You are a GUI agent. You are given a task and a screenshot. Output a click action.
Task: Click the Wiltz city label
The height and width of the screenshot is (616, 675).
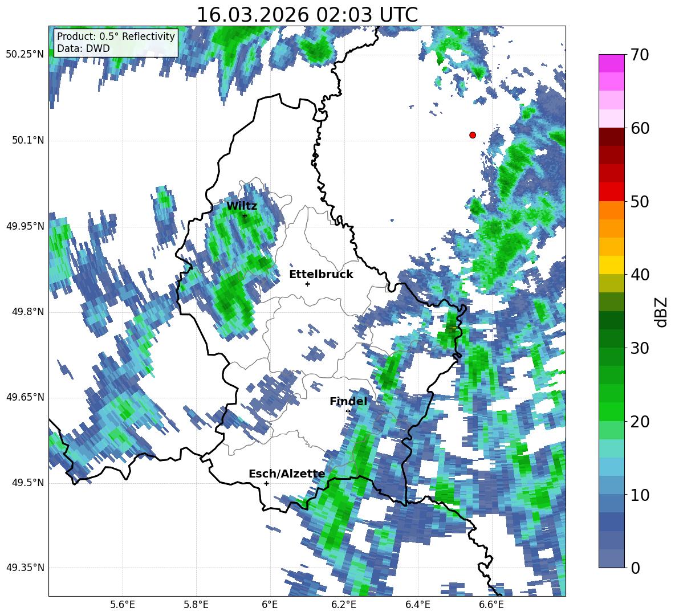(x=242, y=206)
